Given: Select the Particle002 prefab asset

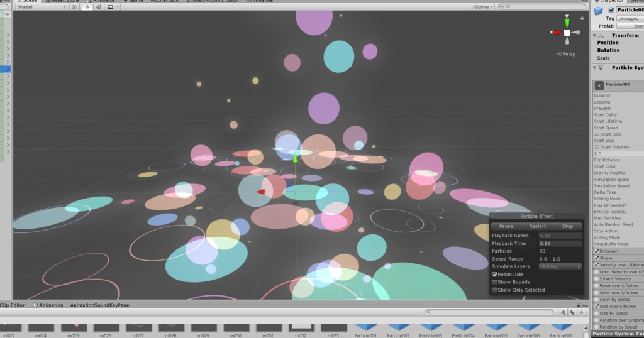Looking at the screenshot, I should pyautogui.click(x=398, y=330).
